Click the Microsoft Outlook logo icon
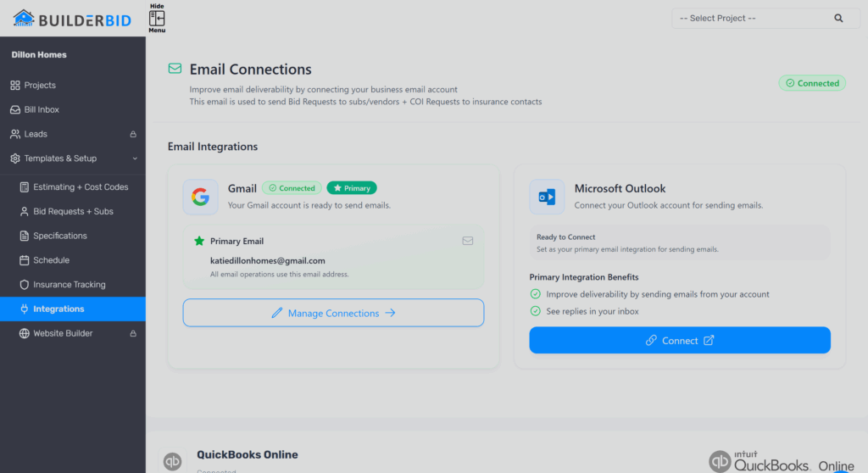The width and height of the screenshot is (868, 473). pos(547,198)
